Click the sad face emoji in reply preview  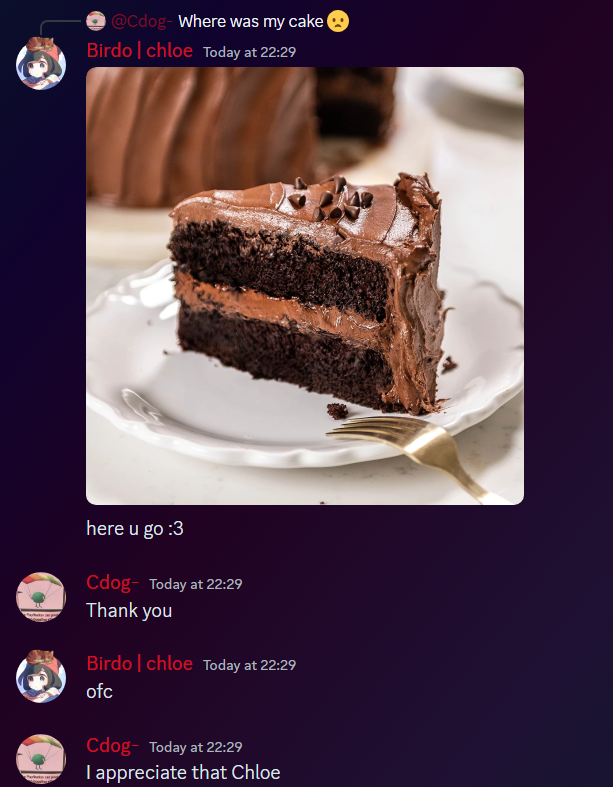(338, 22)
